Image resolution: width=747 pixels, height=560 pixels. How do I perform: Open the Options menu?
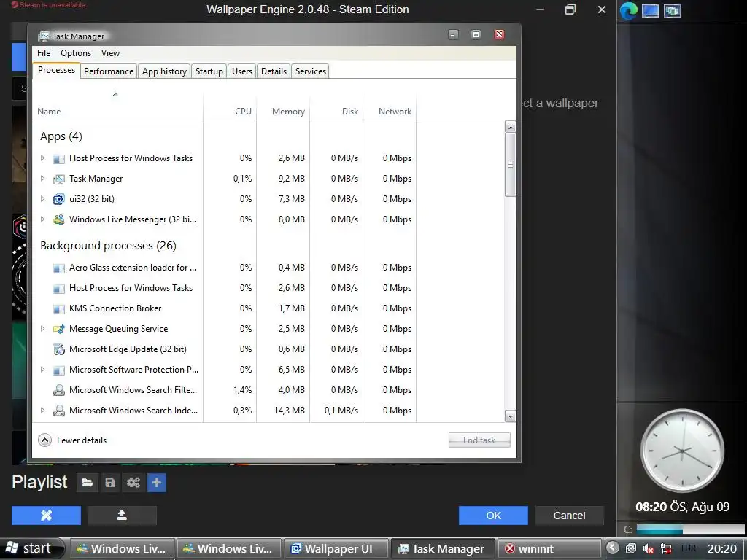(x=76, y=53)
